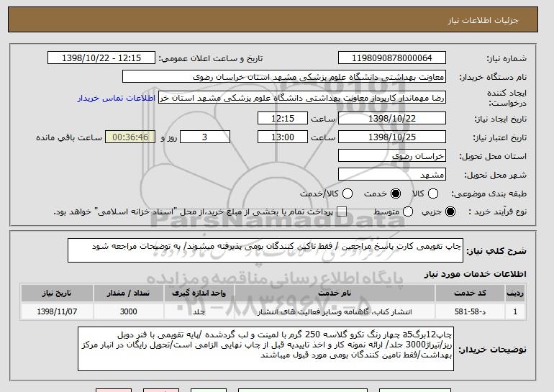554x392 pixels.
Task: Click the quantity cell 3000
Action: (x=128, y=312)
